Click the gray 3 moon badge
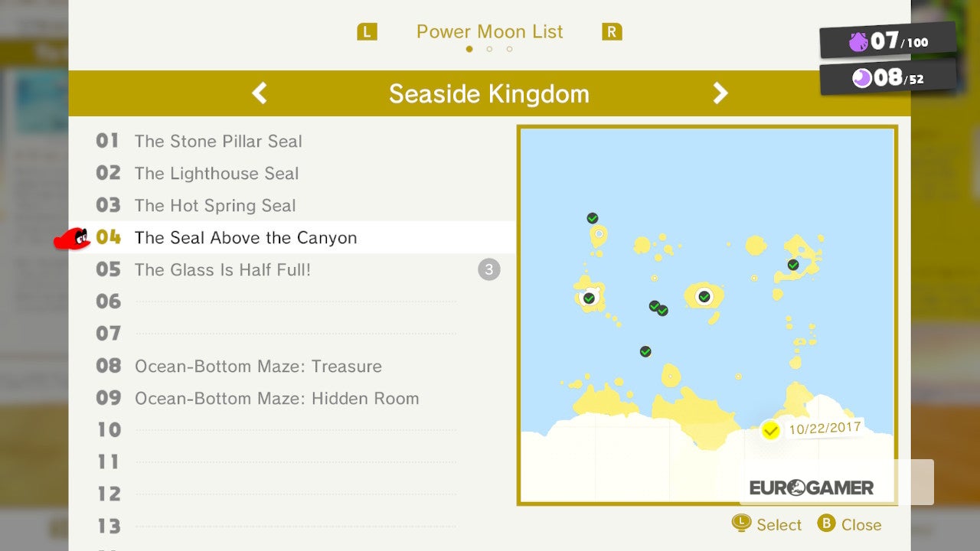Viewport: 980px width, 551px height. click(x=489, y=269)
